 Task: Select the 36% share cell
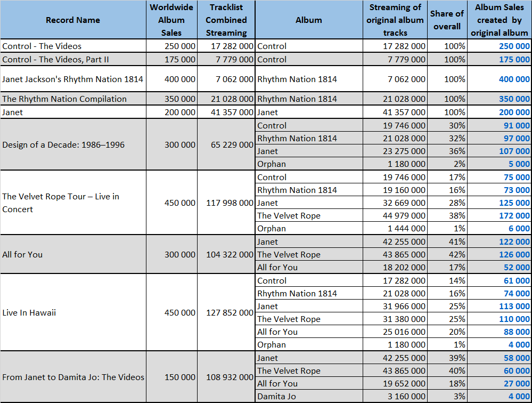[x=447, y=151]
